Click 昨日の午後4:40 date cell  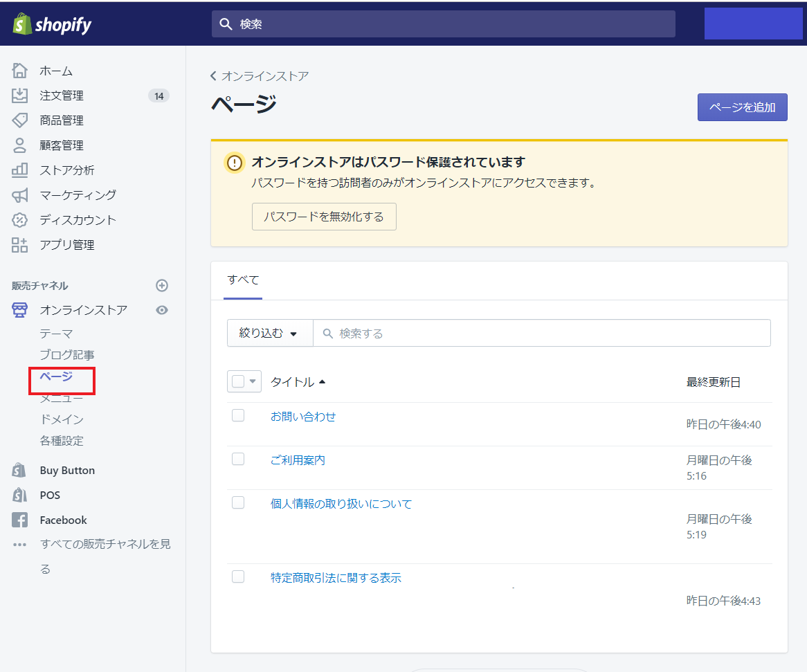[724, 424]
